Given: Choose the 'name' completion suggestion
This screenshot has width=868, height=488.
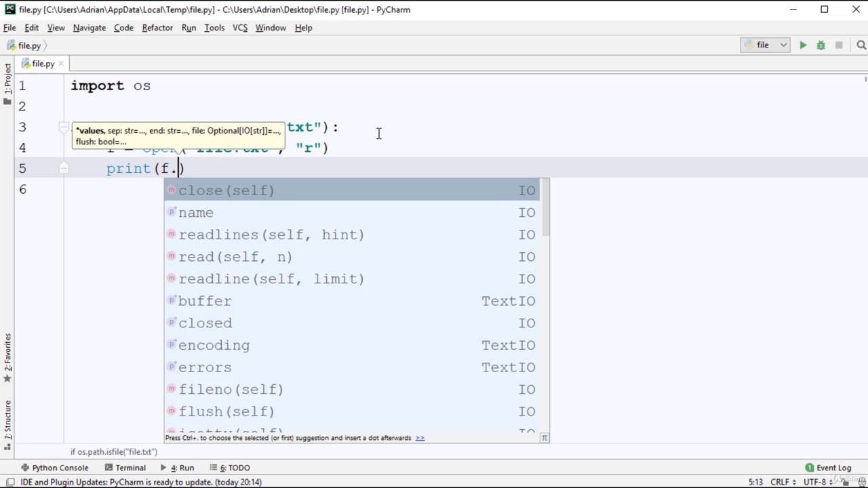Looking at the screenshot, I should click(x=352, y=213).
